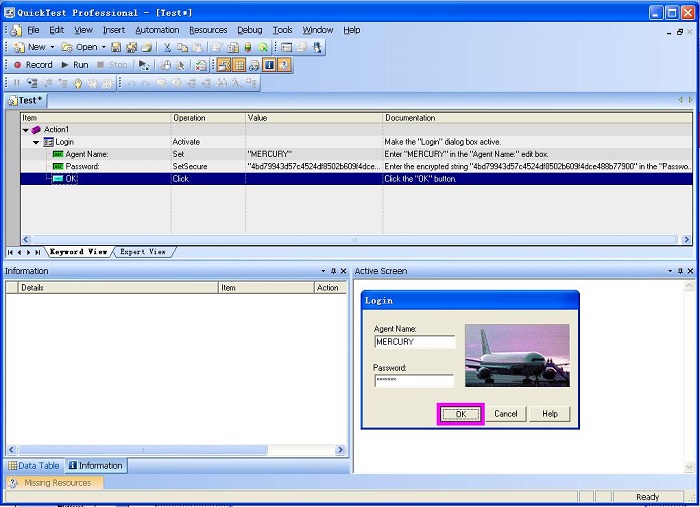Switch to the Expert View tab
The width and height of the screenshot is (700, 507).
point(143,252)
